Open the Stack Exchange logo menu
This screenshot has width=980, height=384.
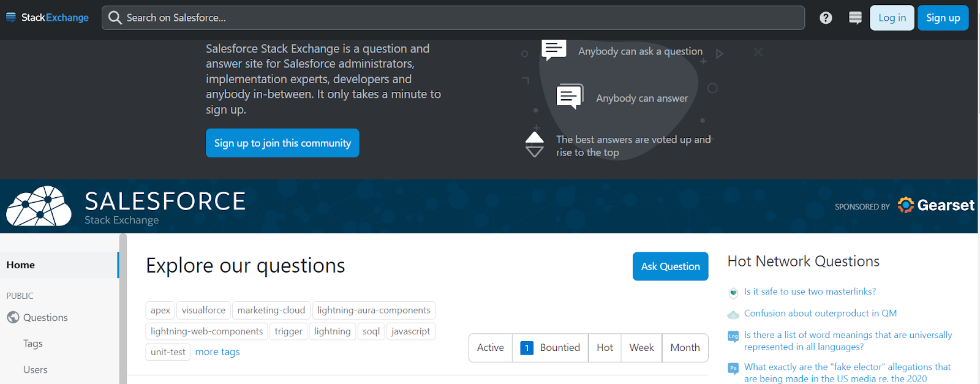tap(47, 17)
